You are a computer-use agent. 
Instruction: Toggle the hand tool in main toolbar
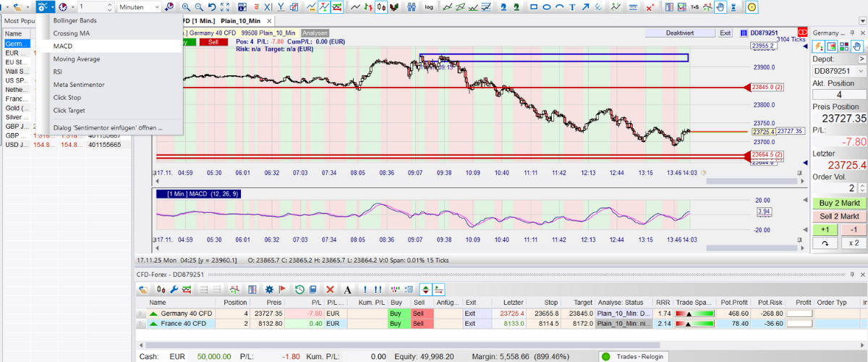coord(720,7)
